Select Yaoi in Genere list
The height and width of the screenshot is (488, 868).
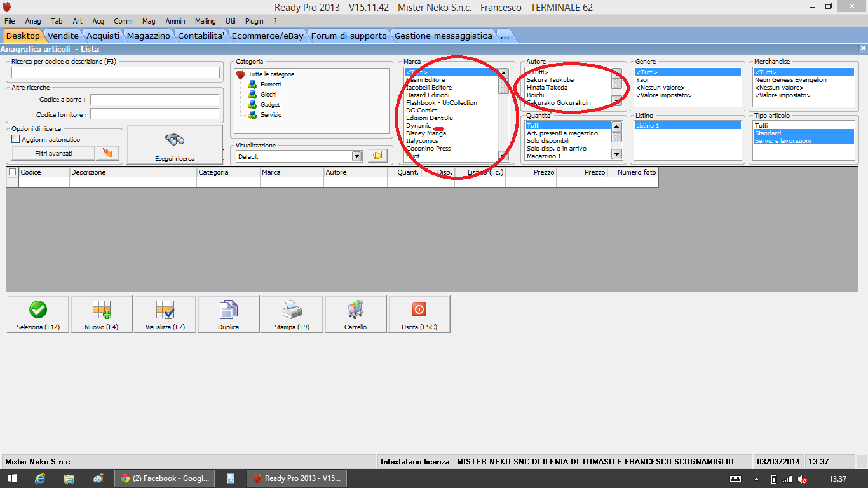(x=642, y=80)
